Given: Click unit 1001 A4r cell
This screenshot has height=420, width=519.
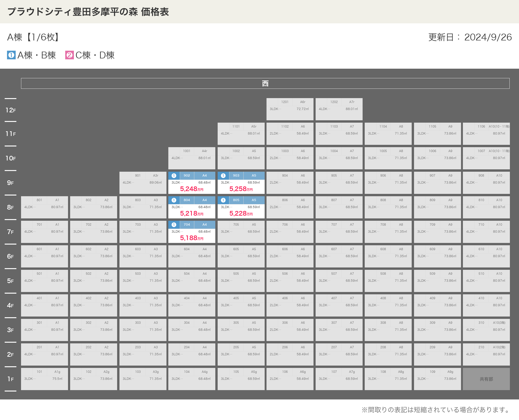Looking at the screenshot, I should [x=192, y=158].
